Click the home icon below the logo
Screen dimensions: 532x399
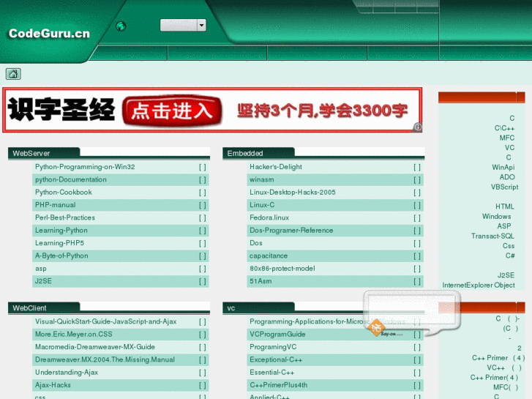13,74
